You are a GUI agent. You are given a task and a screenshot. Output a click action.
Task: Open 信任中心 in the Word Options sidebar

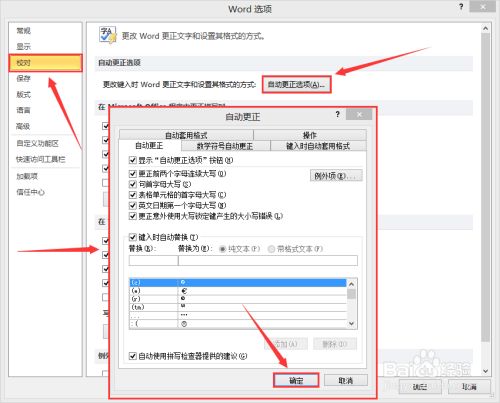30,192
